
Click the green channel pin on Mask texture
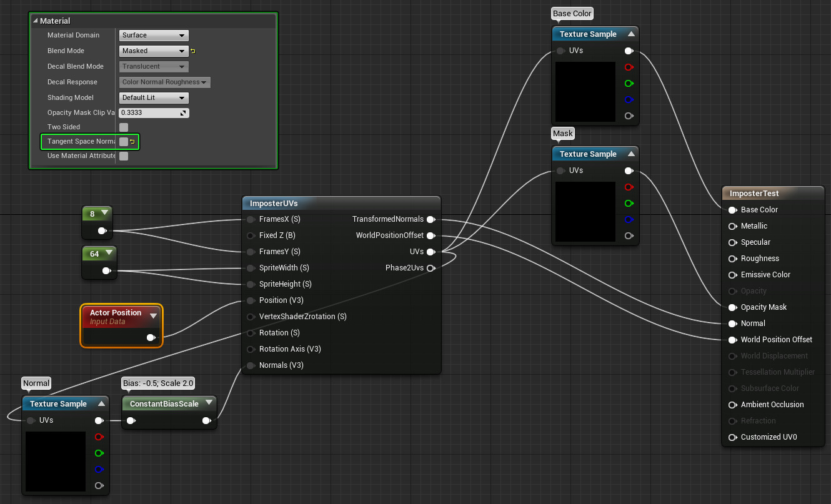click(x=629, y=203)
